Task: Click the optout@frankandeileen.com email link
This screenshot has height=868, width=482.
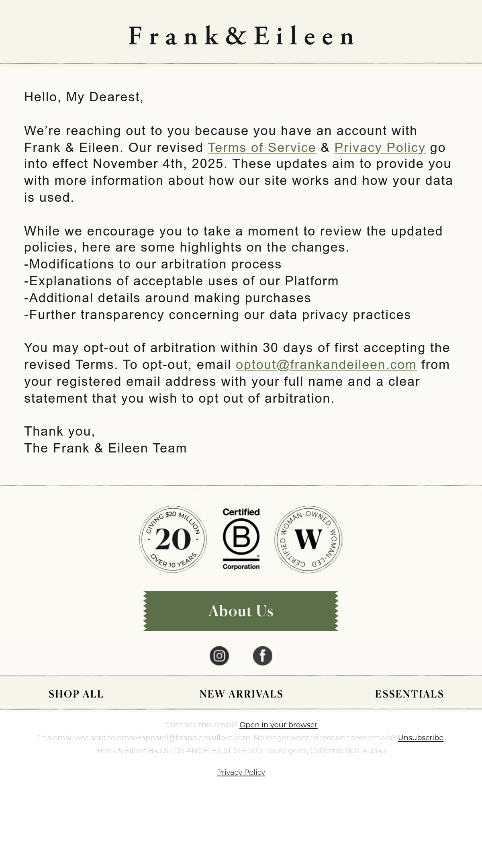Action: [326, 364]
